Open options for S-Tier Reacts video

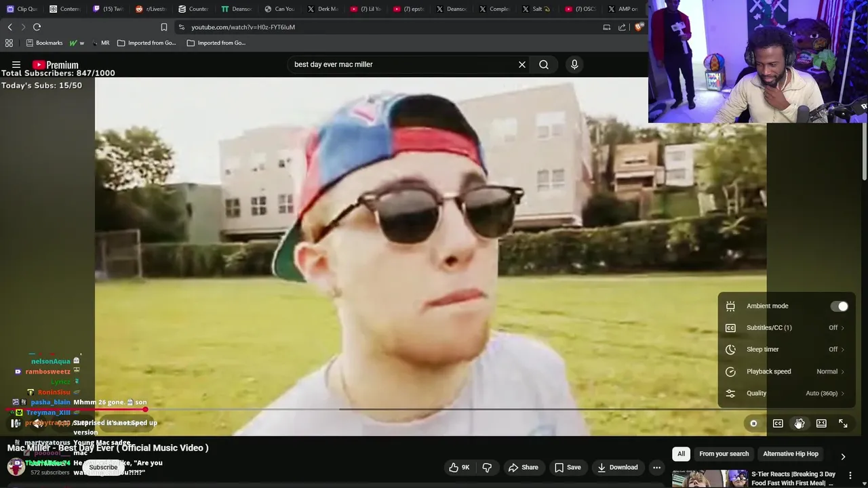[850, 476]
